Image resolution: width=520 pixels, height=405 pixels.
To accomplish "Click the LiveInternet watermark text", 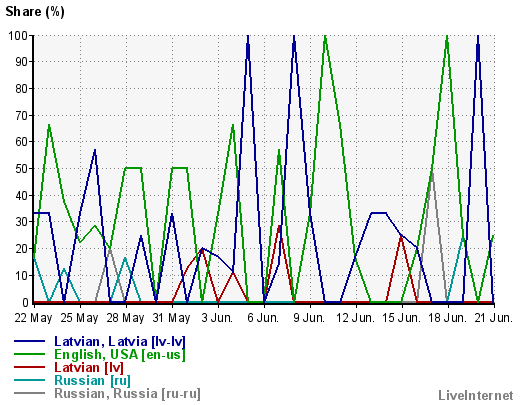I will pos(476,395).
